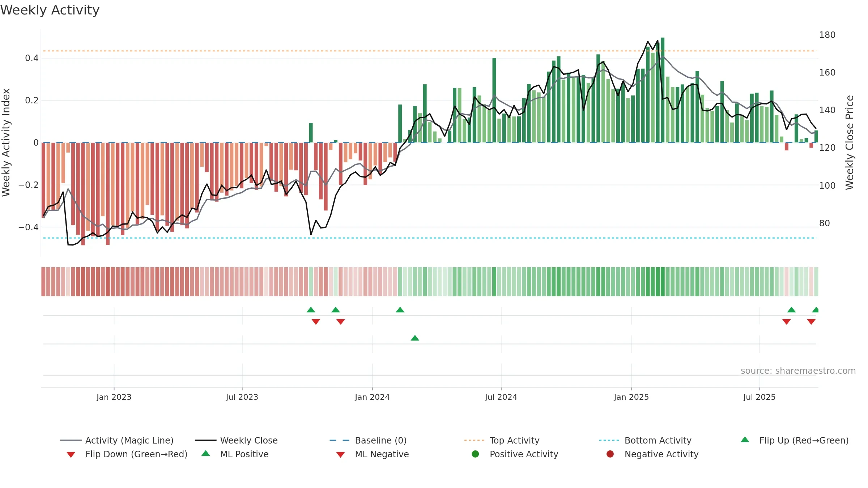Click the cyan dotted Bottom Activity line
868x488 pixels.
(430, 238)
